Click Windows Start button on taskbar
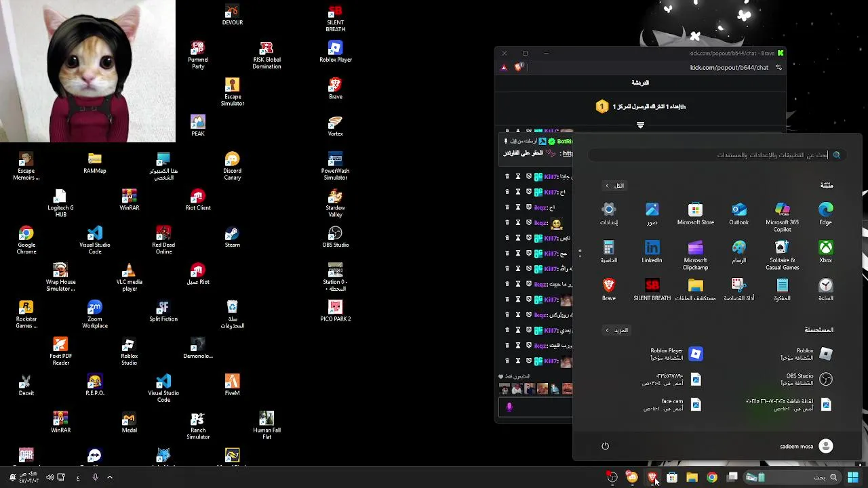Image resolution: width=868 pixels, height=488 pixels. 853,477
